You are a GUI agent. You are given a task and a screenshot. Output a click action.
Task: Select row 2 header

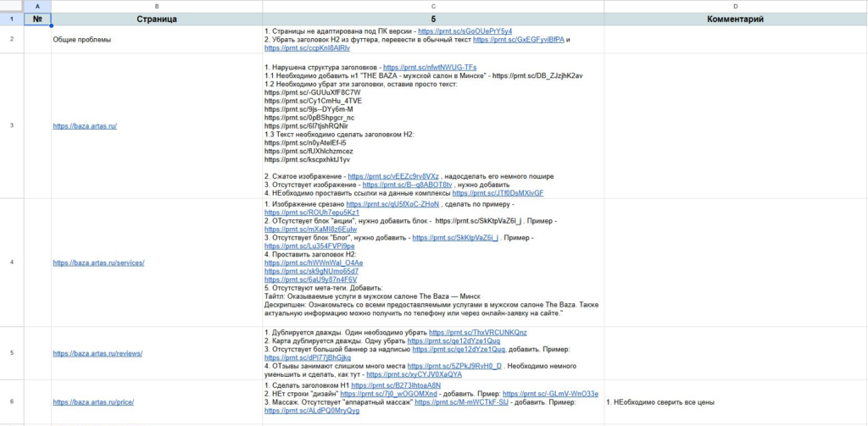pyautogui.click(x=12, y=40)
